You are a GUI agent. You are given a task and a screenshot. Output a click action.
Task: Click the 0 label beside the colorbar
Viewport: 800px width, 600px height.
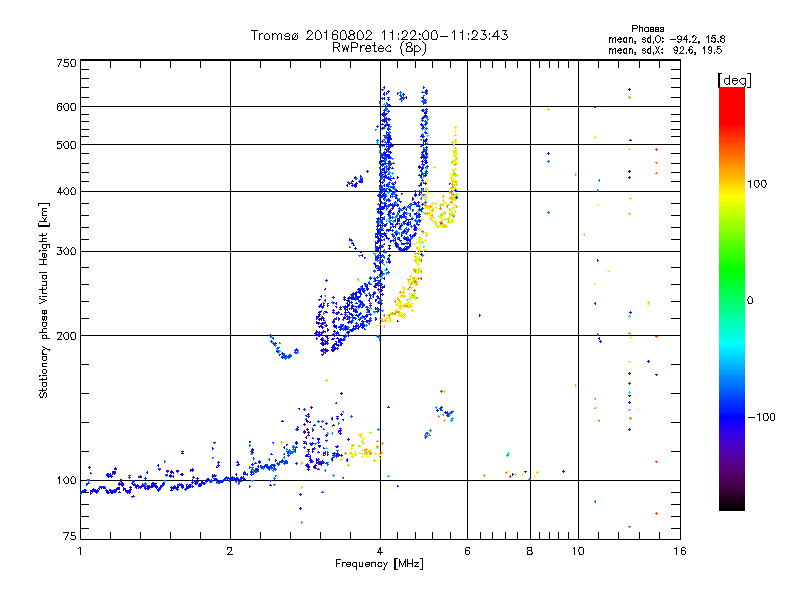[x=750, y=301]
